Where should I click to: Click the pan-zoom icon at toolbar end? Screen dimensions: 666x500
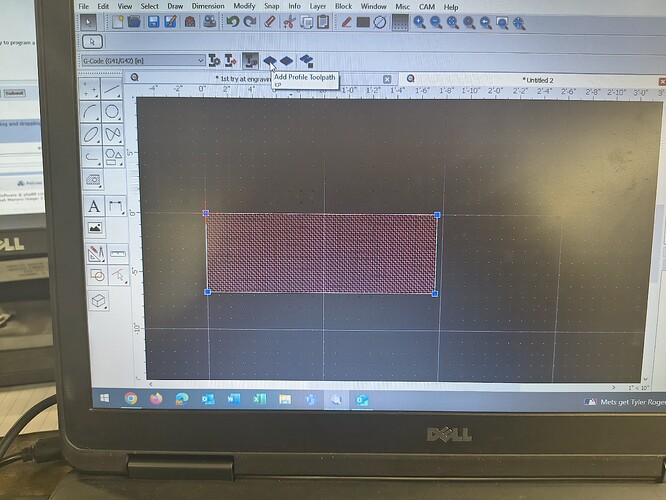(x=519, y=23)
